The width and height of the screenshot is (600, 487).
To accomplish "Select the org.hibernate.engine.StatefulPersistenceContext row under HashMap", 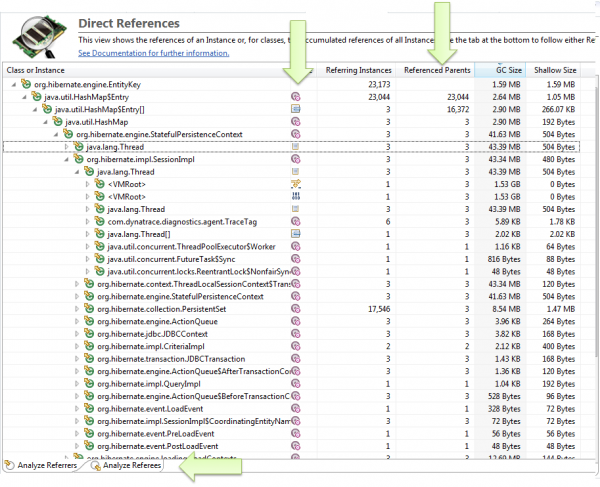I will tap(291, 135).
